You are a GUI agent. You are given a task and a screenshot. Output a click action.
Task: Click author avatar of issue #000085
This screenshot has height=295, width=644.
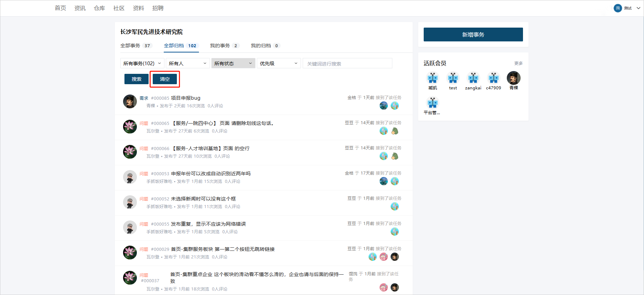pos(130,101)
